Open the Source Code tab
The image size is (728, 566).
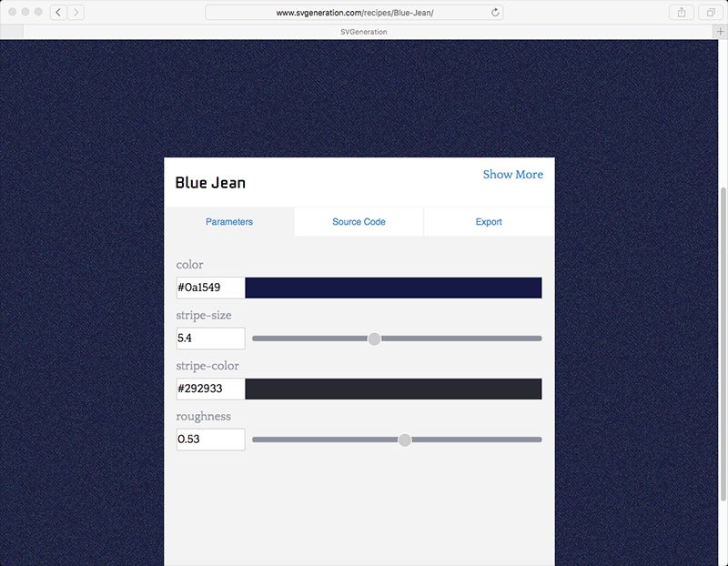(x=359, y=222)
